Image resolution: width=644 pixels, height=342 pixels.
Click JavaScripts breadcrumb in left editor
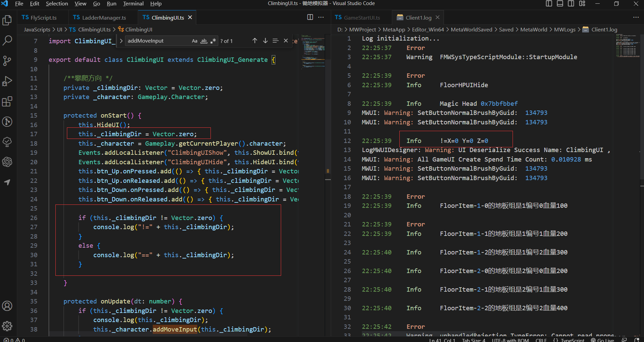pyautogui.click(x=37, y=30)
